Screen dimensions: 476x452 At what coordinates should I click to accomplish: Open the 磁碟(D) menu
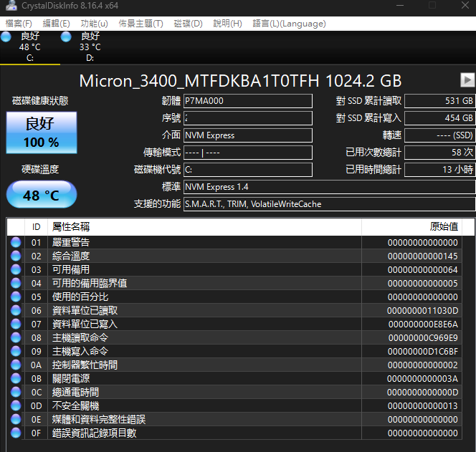point(188,24)
